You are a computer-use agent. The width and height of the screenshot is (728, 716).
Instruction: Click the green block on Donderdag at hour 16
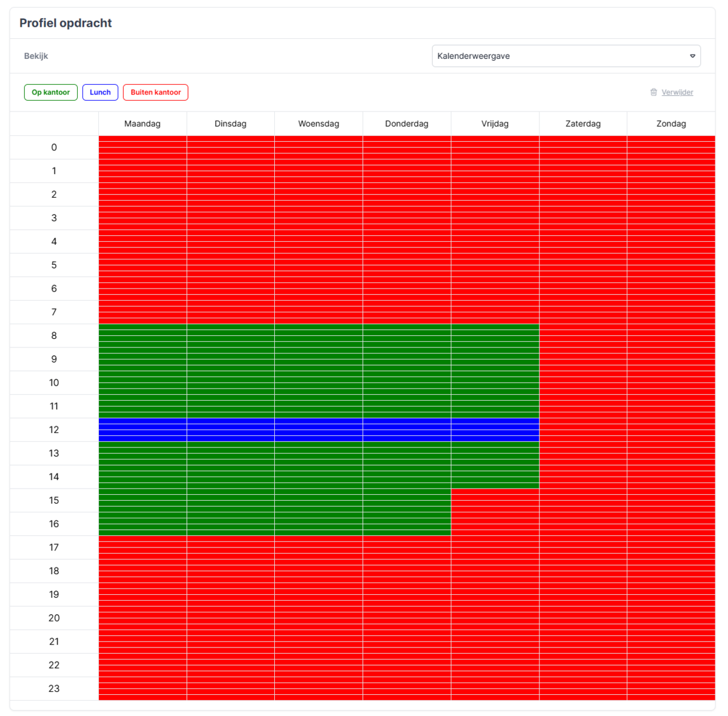(x=406, y=524)
